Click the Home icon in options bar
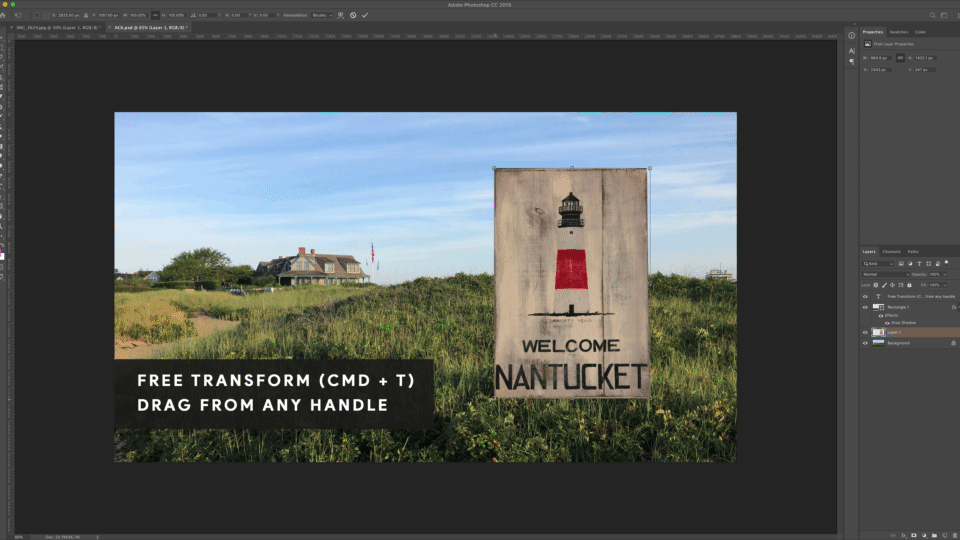This screenshot has height=540, width=960. click(3, 15)
